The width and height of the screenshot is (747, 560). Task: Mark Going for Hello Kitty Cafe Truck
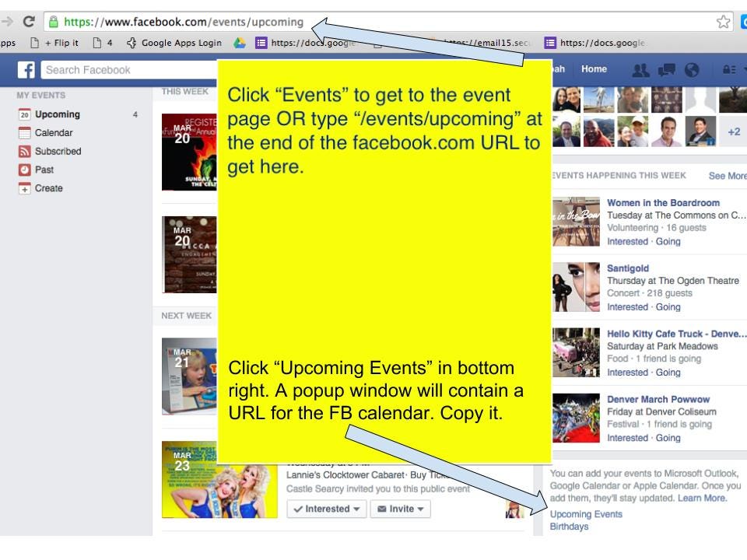(668, 373)
